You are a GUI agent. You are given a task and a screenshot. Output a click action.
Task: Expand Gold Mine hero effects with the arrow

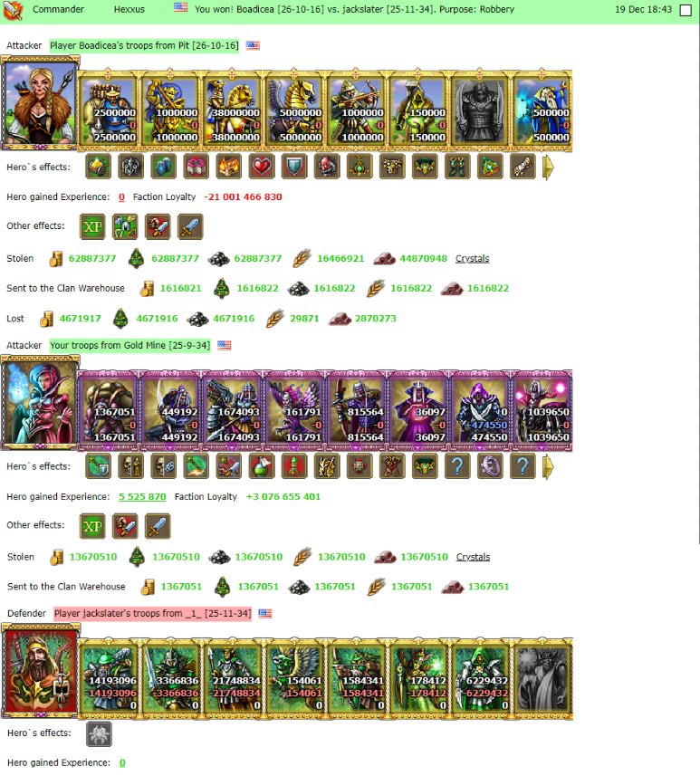[x=549, y=466]
